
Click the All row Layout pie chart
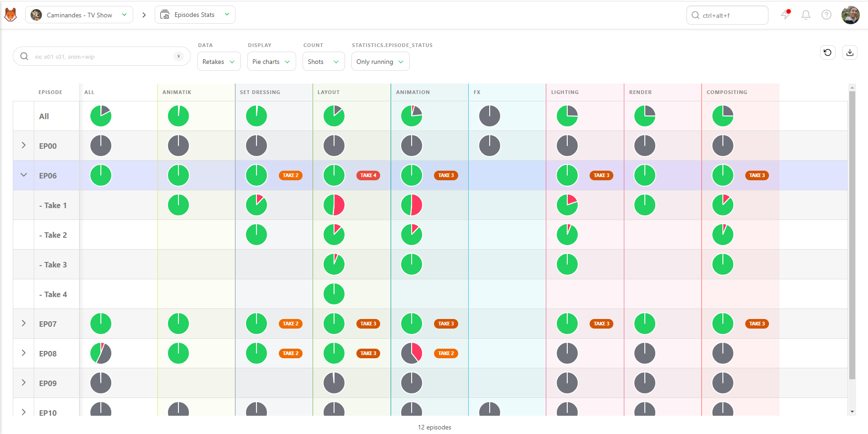[334, 116]
